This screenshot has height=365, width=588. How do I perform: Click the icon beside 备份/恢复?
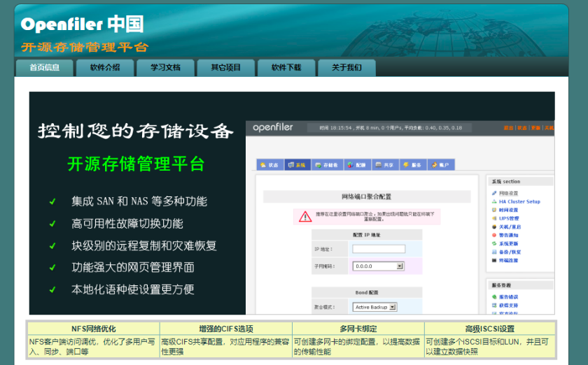click(x=494, y=252)
